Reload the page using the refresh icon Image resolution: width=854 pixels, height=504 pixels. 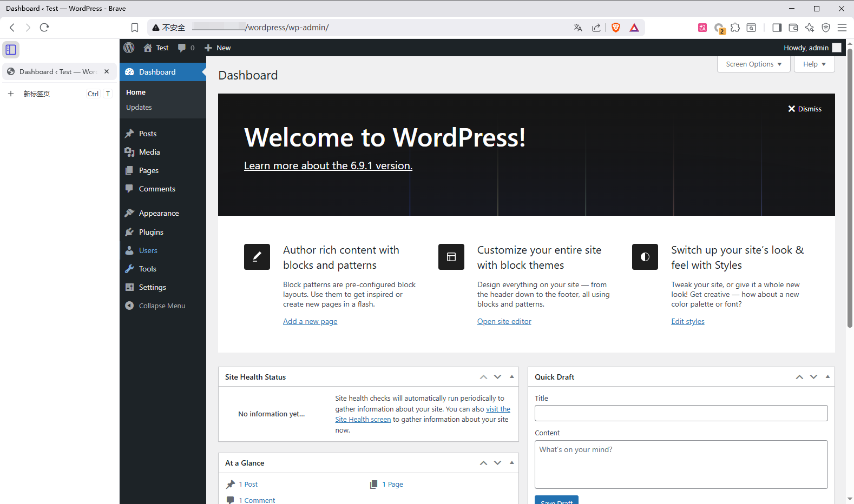[44, 28]
